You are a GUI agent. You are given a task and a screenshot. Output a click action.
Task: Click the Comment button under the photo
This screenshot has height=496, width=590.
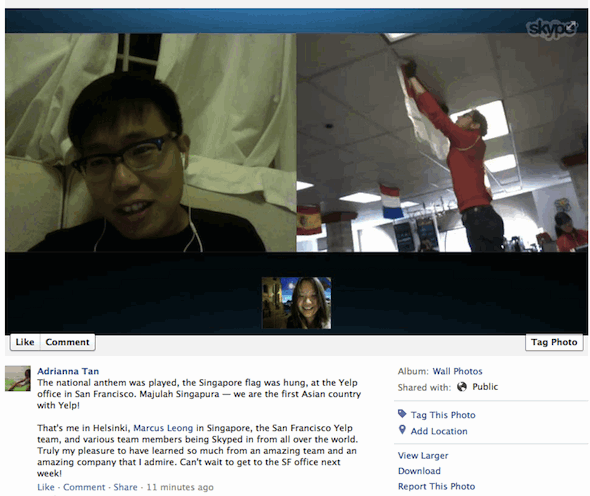click(x=67, y=342)
